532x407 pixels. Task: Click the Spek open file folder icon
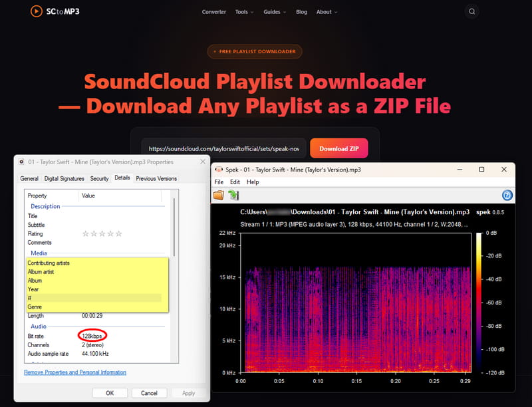[x=219, y=196]
